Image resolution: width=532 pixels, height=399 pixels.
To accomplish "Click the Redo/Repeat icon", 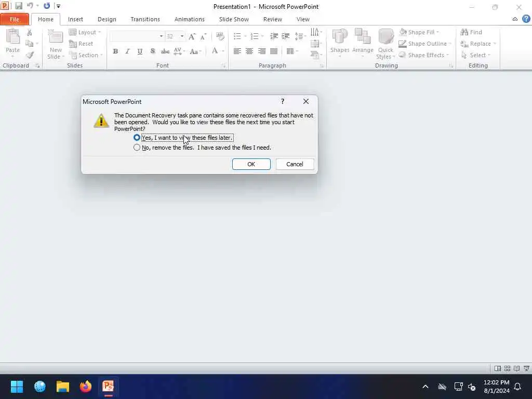I will tap(47, 6).
